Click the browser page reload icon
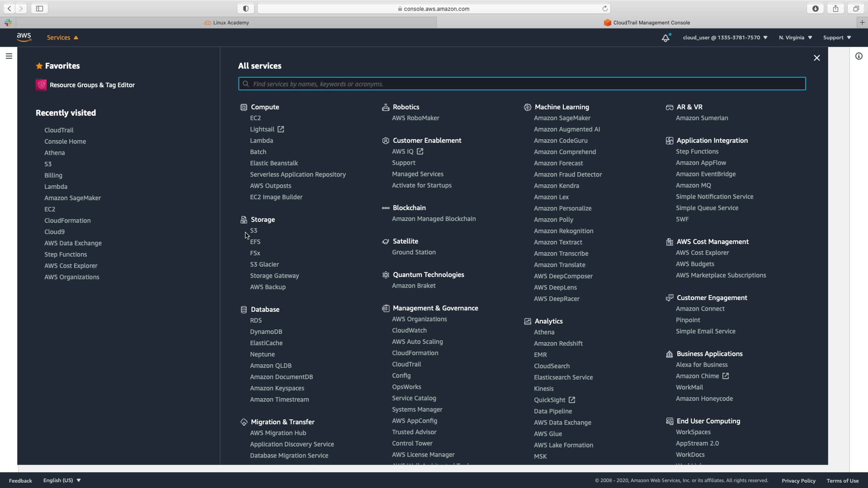Screen dimensions: 868x488 tap(605, 8)
